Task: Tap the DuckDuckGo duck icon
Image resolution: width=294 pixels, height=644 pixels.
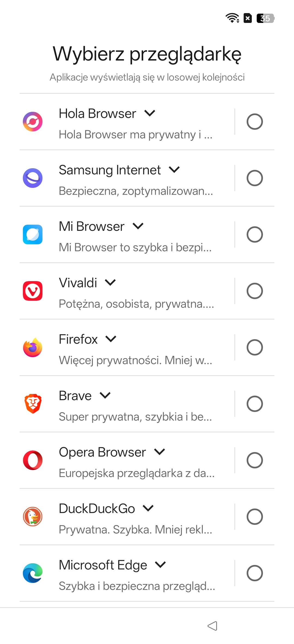Action: [x=33, y=517]
